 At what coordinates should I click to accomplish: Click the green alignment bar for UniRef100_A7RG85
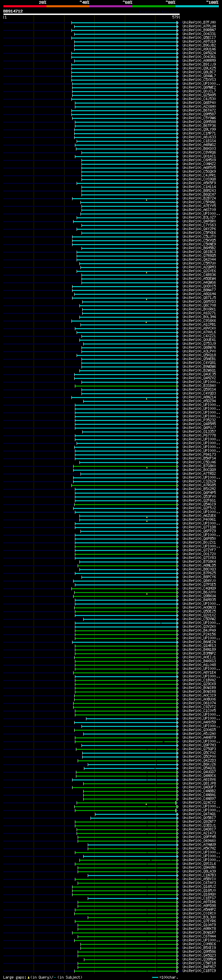click(125, 485)
